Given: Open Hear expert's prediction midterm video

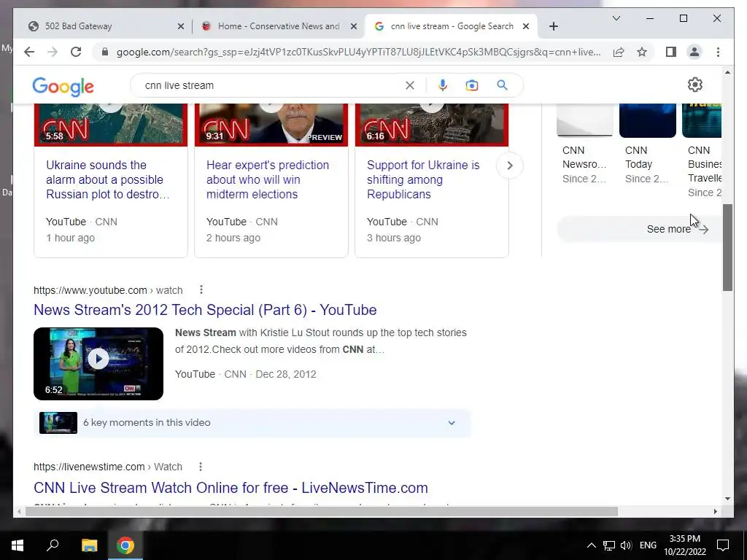Looking at the screenshot, I should click(268, 179).
